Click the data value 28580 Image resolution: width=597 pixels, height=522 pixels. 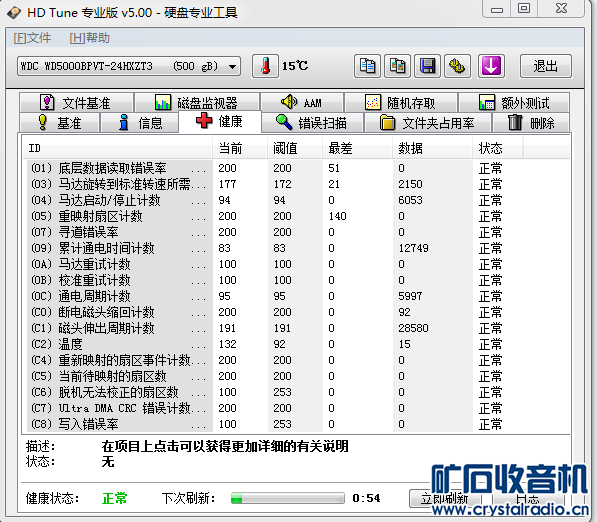[413, 328]
